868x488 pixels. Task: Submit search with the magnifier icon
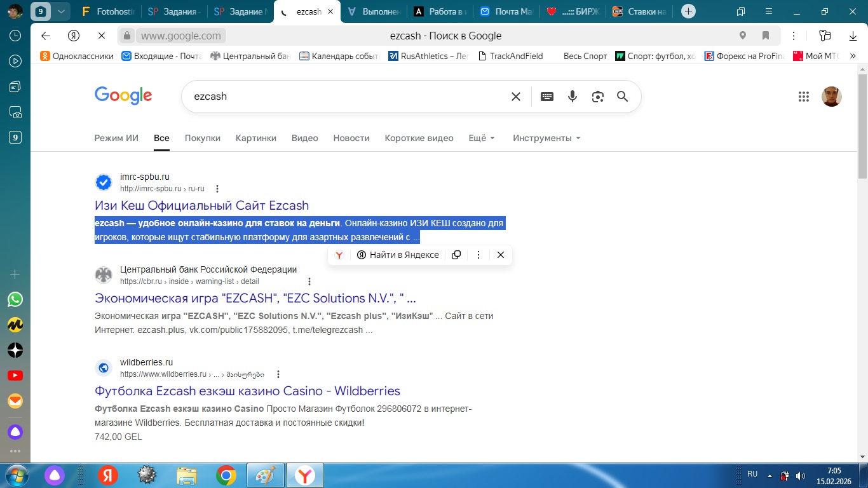coord(623,97)
